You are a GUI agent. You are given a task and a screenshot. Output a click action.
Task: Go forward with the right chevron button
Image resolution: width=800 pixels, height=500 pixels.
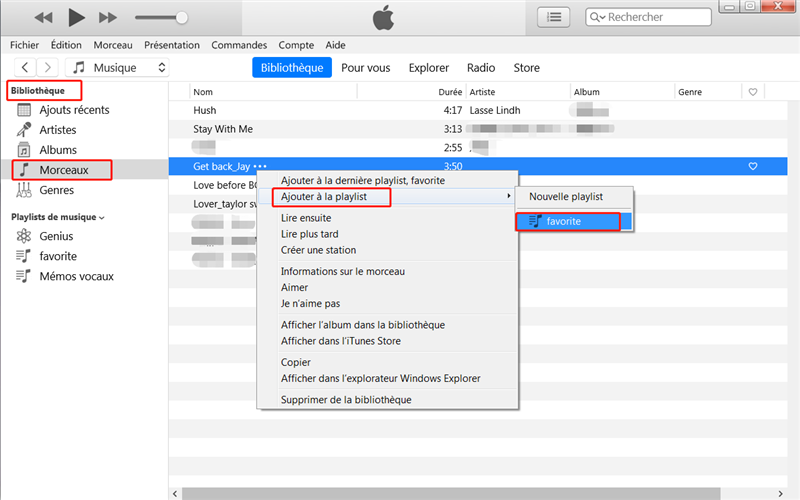[47, 67]
